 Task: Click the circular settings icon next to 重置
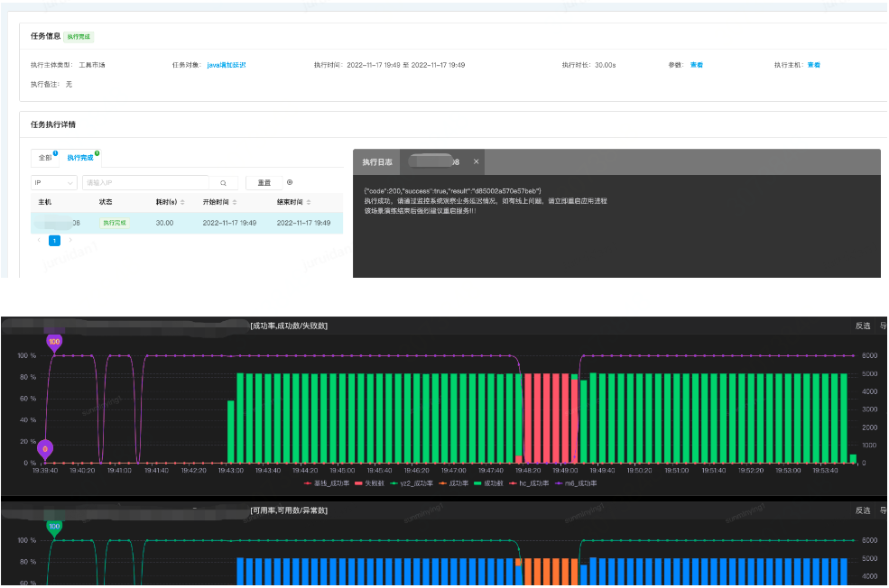point(290,182)
